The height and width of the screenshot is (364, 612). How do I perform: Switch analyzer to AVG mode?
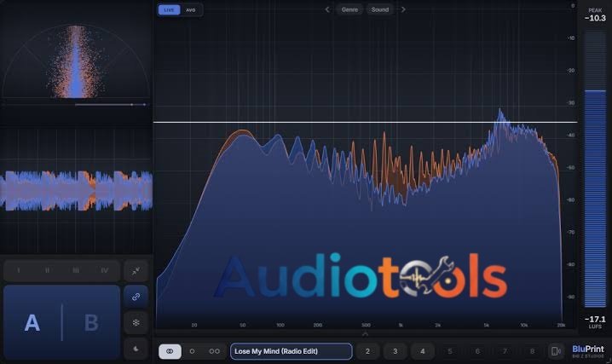(x=190, y=9)
